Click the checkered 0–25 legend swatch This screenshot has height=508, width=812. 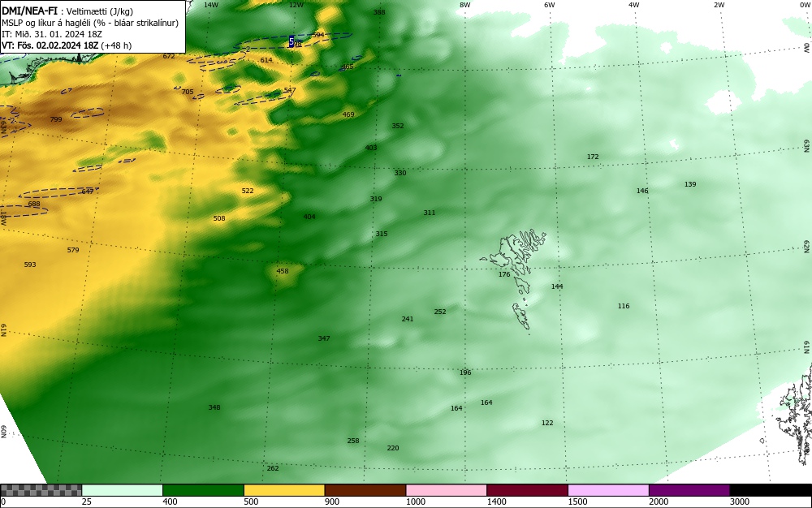[41, 490]
